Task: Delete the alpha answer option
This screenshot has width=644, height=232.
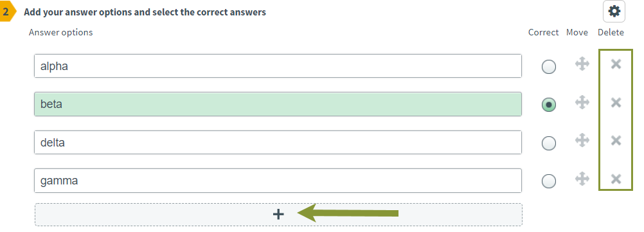Action: [x=616, y=64]
